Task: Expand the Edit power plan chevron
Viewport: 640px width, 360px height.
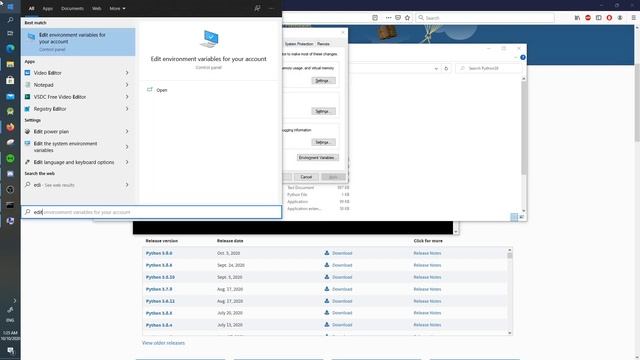Action: [127, 131]
